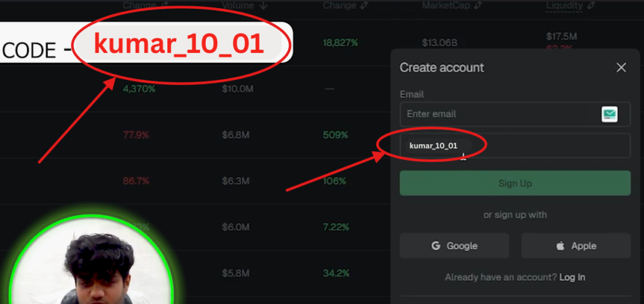Click the $17.5M liquidity value

[562, 37]
